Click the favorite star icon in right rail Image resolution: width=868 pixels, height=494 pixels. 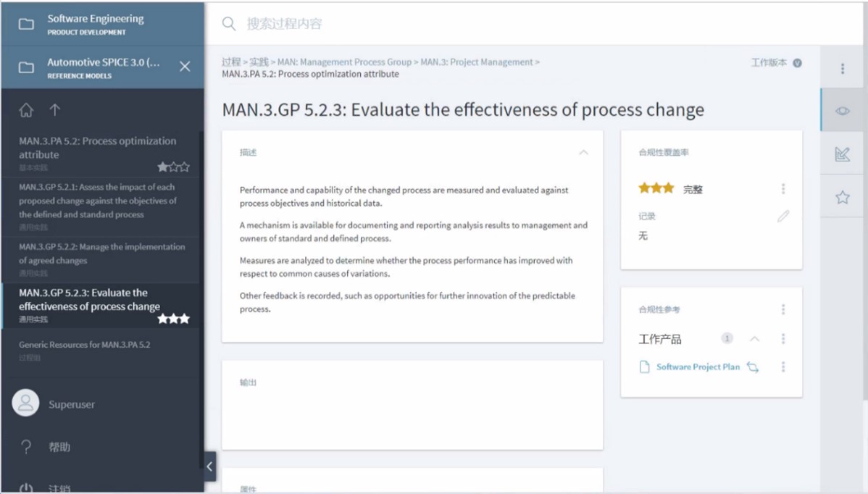(x=843, y=197)
